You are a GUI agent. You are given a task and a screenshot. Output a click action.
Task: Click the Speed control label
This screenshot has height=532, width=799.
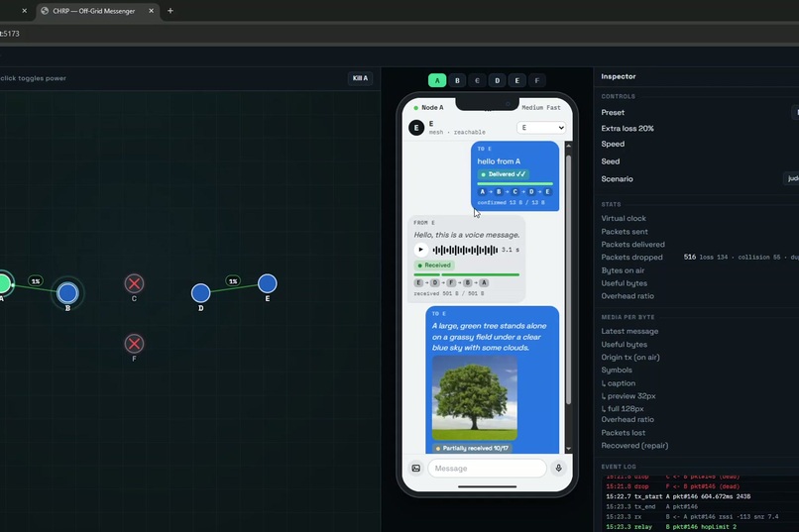tap(613, 144)
